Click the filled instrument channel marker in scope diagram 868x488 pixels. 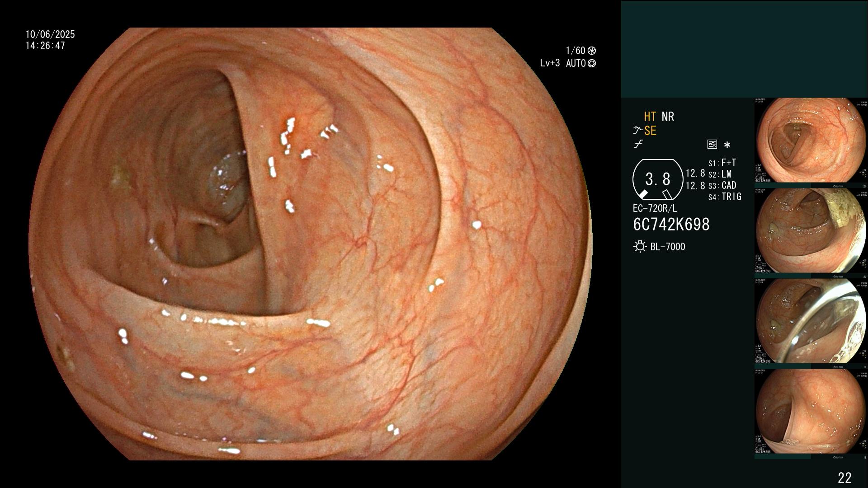tap(643, 194)
